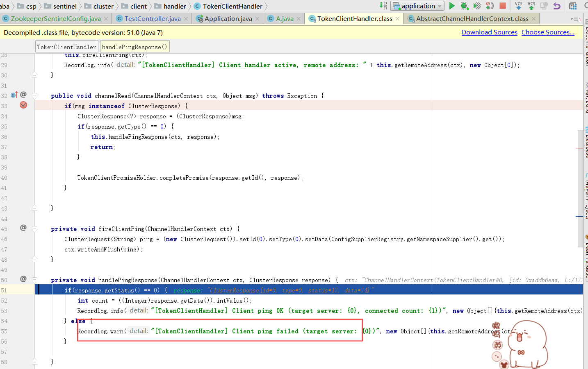This screenshot has height=369, width=588.
Task: Collapse the channelRead method fold
Action: [34, 95]
